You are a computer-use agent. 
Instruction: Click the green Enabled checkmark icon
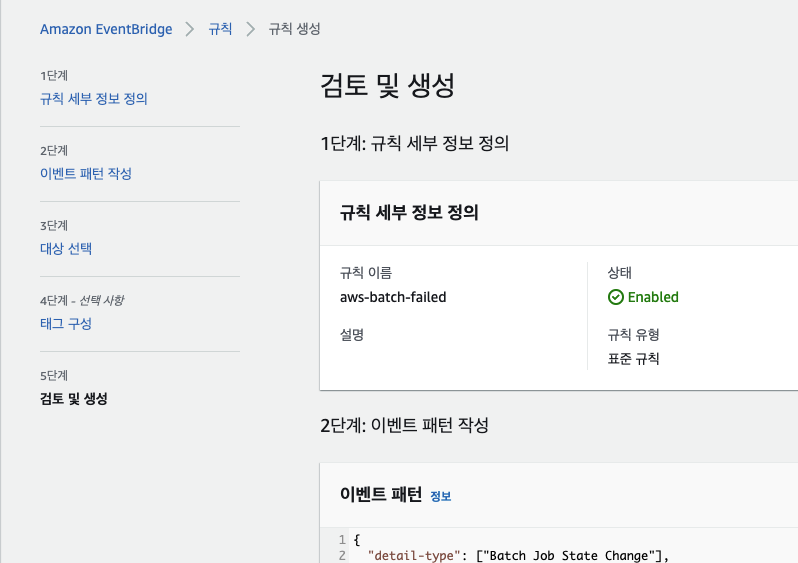click(616, 297)
